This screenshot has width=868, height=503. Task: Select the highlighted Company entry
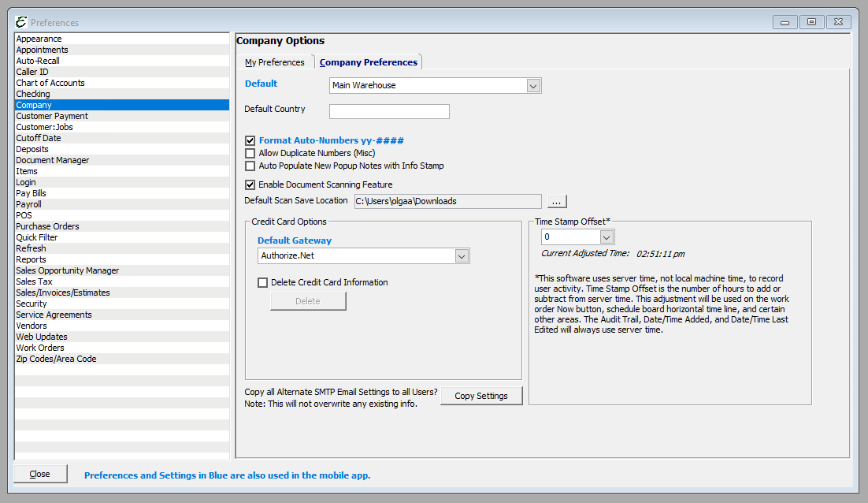pyautogui.click(x=122, y=106)
